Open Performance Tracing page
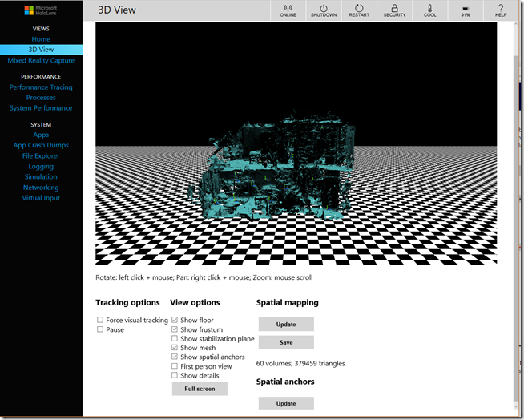Viewport: 524px width, 420px height. pos(41,87)
